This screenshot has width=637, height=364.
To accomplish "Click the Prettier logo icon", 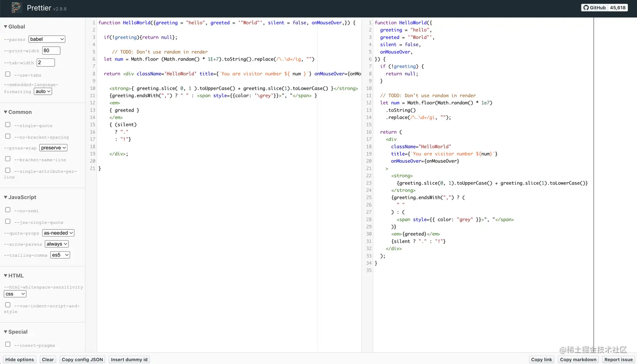I will [x=16, y=8].
